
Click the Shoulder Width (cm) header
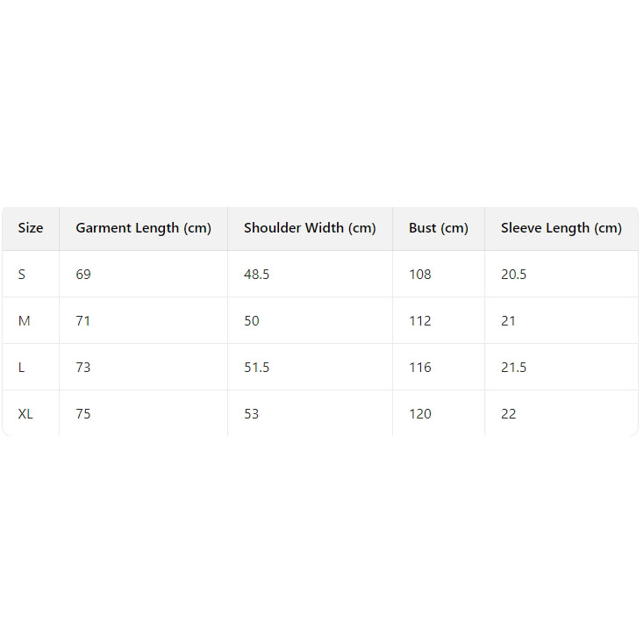coord(310,228)
